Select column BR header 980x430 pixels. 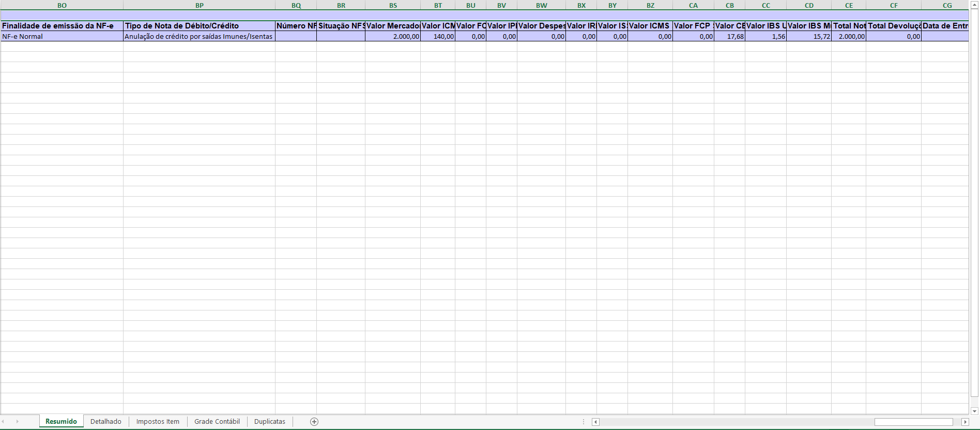341,5
